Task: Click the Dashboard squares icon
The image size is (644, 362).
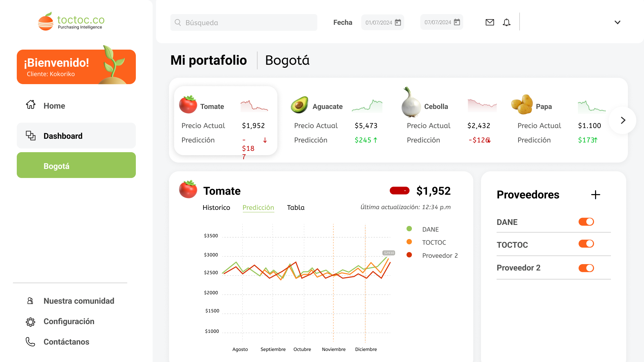Action: point(31,135)
